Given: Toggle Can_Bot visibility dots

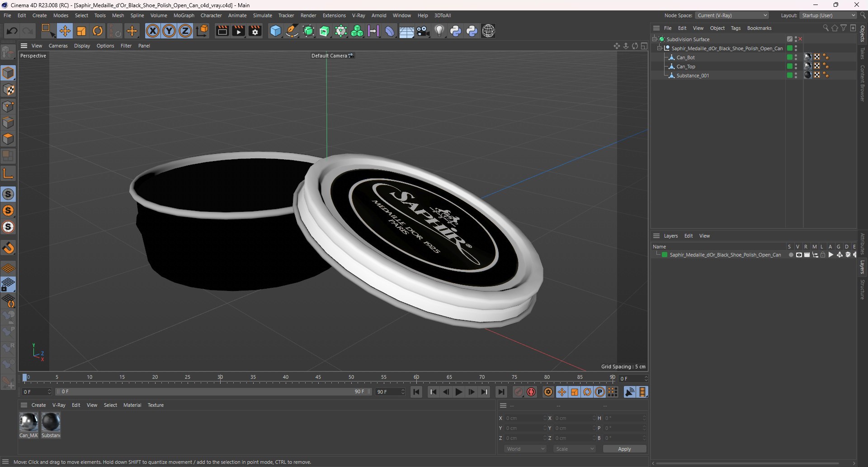Looking at the screenshot, I should pos(796,57).
